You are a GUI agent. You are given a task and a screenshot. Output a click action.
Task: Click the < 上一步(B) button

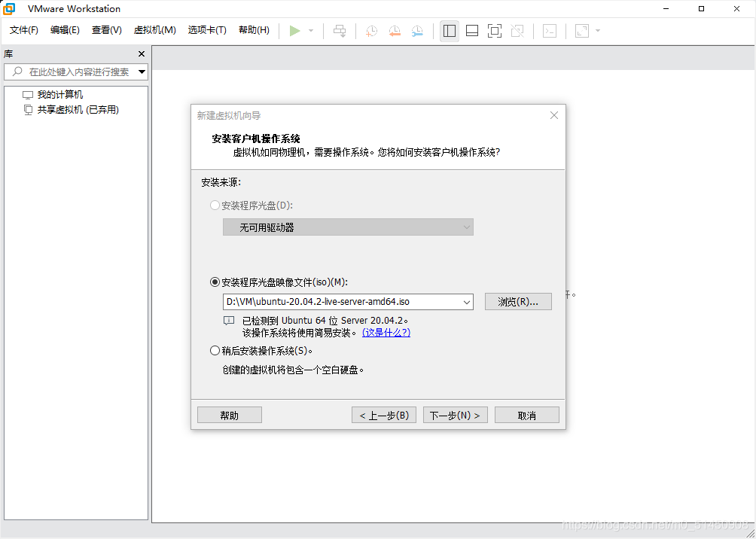(x=384, y=415)
